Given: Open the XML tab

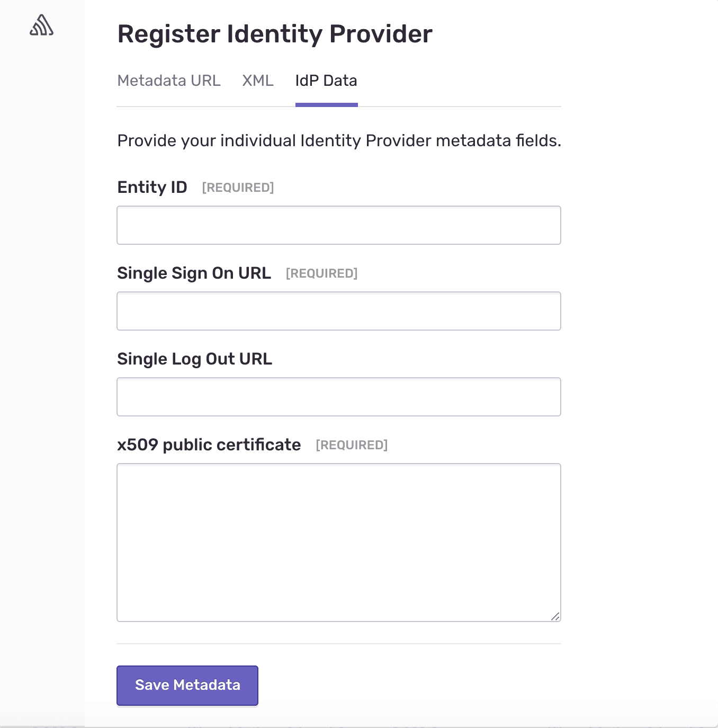Looking at the screenshot, I should [x=258, y=81].
